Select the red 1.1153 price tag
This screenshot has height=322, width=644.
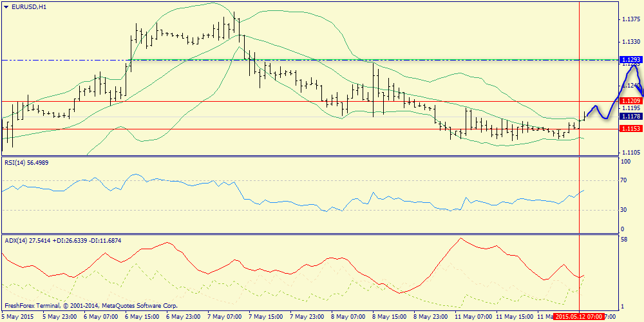point(630,129)
